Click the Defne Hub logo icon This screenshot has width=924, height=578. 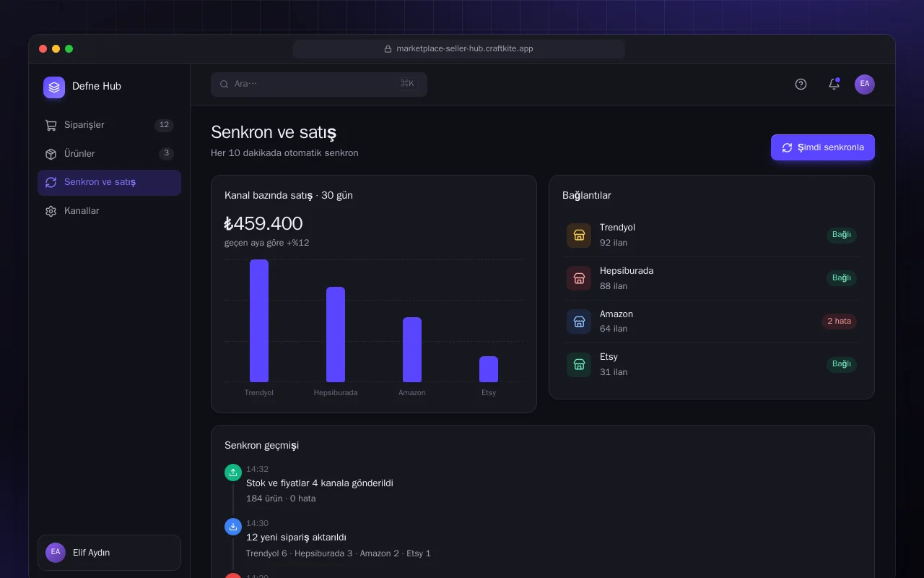pos(54,87)
